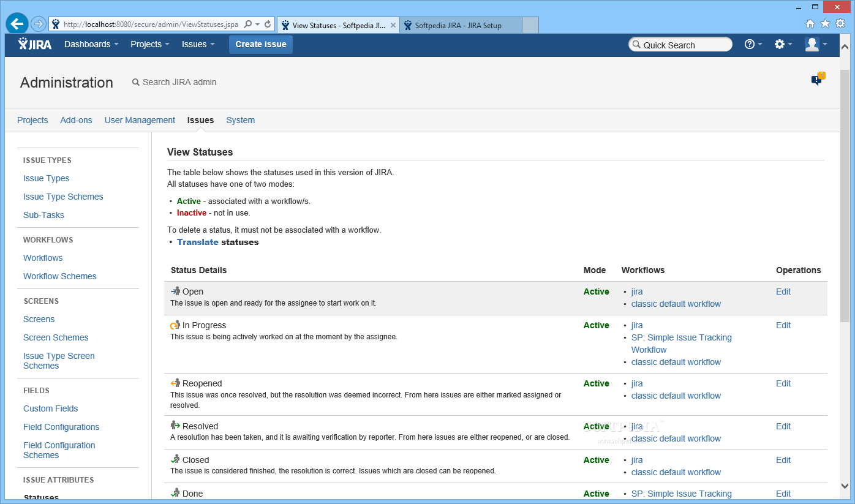Click the JIRA logo in header
This screenshot has width=855, height=504.
pos(35,44)
